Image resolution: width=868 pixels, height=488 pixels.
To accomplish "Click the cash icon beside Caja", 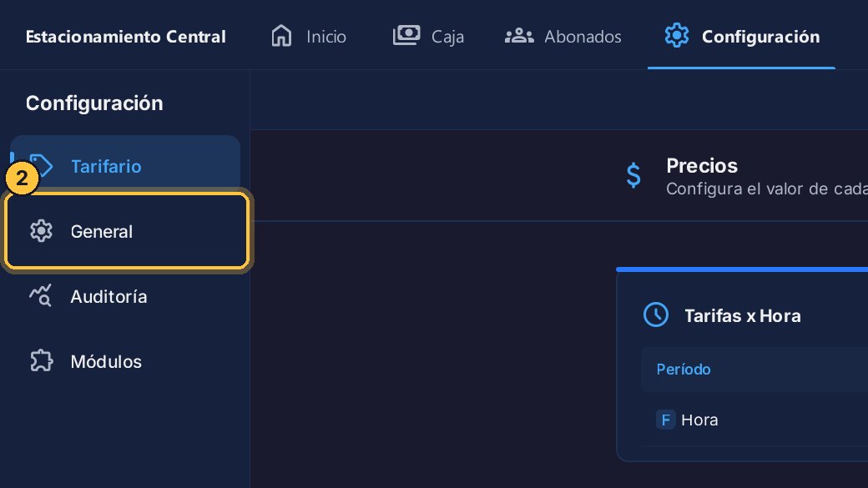I will 406,35.
